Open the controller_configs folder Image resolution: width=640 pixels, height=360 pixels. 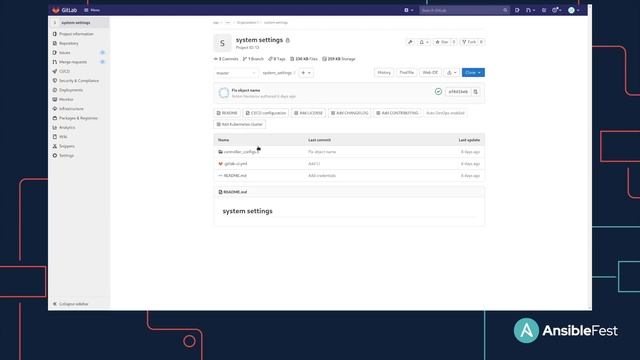[241, 152]
